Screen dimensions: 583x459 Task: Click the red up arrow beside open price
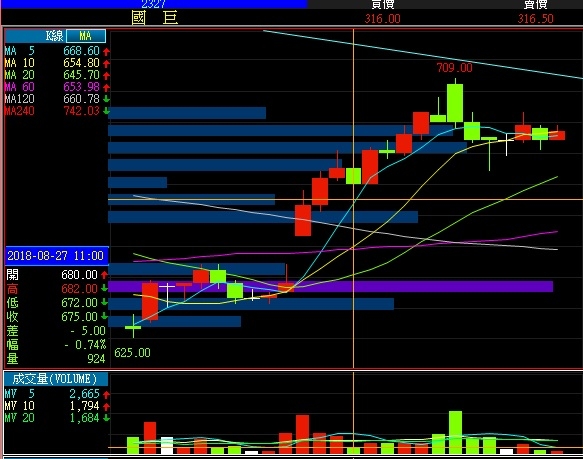pyautogui.click(x=104, y=275)
